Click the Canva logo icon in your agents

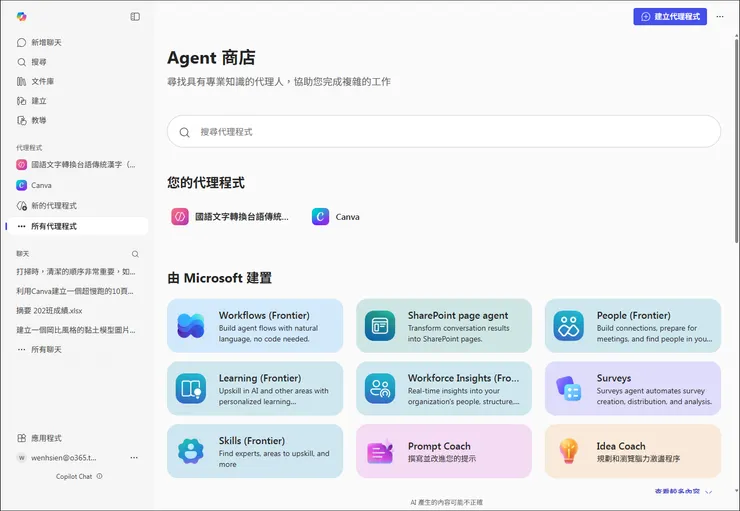point(320,217)
